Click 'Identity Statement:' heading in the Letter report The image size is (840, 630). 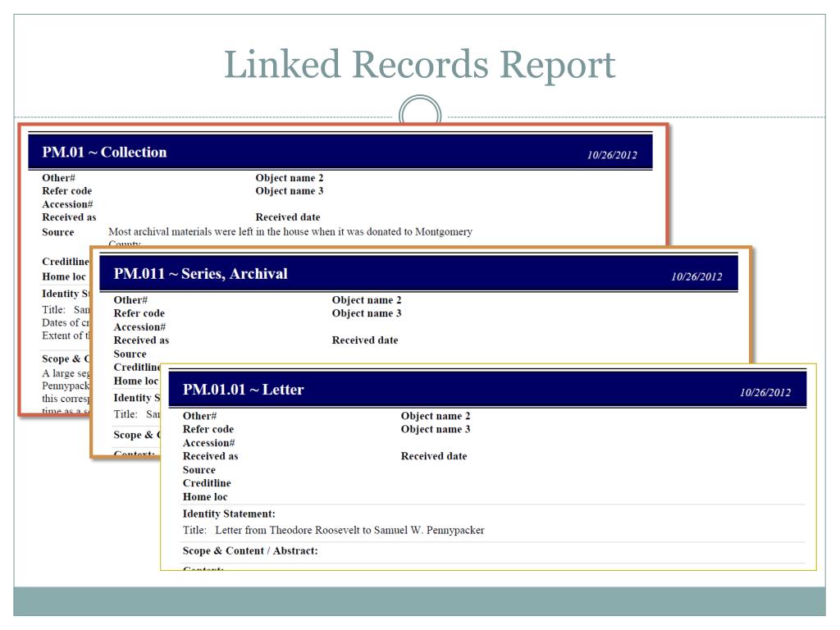(x=229, y=514)
